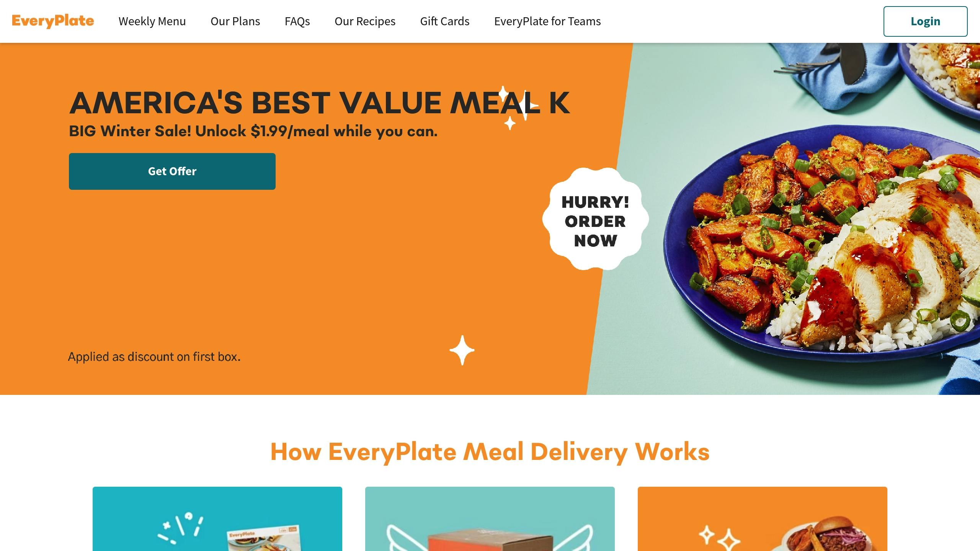980x551 pixels.
Task: Browse Our Recipes
Action: (x=365, y=21)
